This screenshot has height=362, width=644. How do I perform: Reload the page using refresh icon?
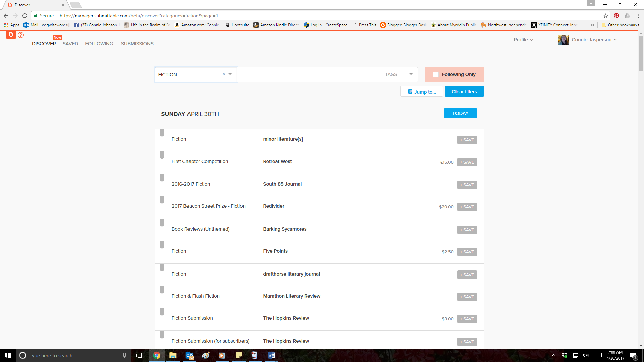point(25,16)
